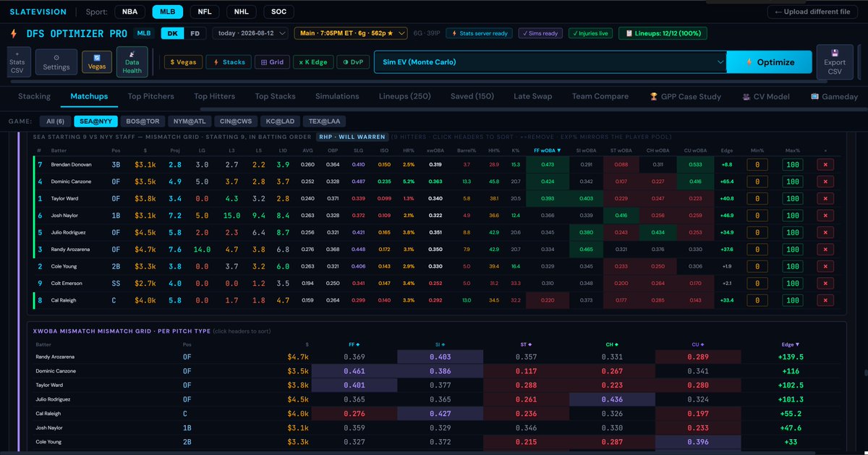Screen dimensions: 868x455
Task: Sort top grid by Proj header
Action: tap(175, 150)
